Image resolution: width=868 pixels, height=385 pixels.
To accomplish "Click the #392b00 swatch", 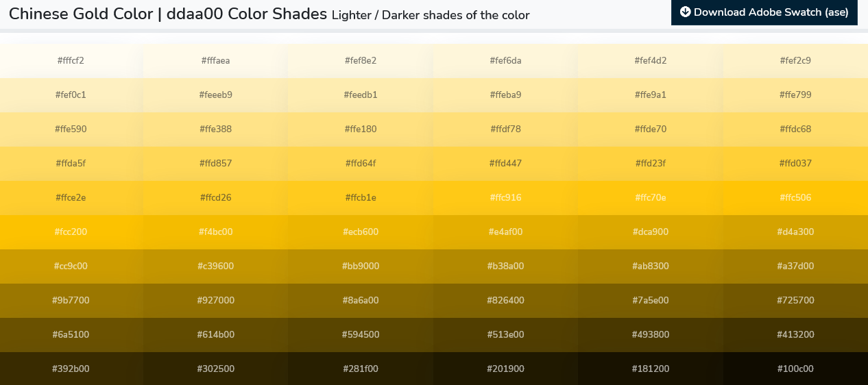I will [71, 369].
